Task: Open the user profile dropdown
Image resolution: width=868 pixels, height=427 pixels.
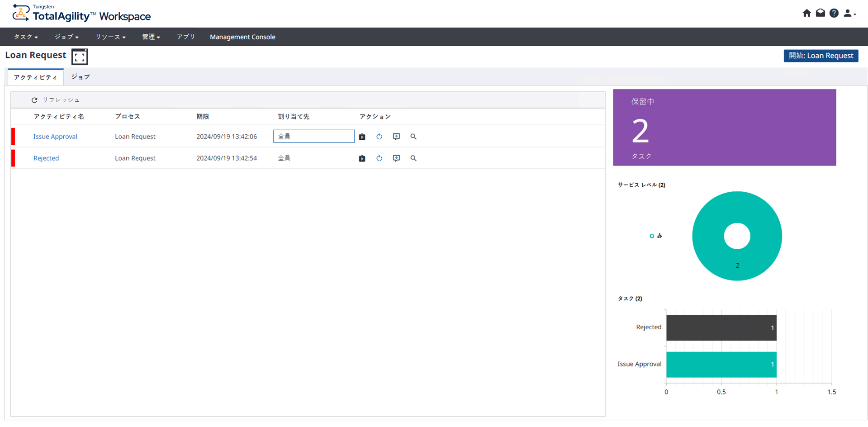Action: [849, 14]
